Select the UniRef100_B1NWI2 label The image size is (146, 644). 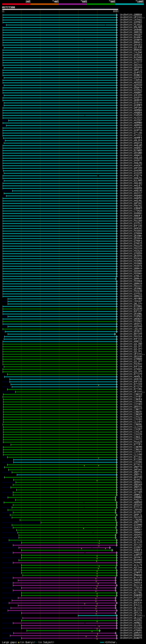coord(131,75)
